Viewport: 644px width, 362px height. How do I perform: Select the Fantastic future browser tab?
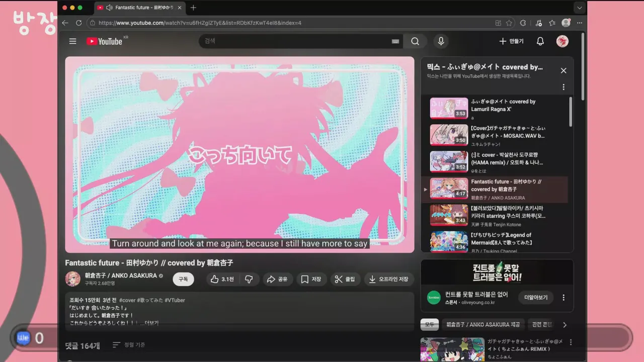coord(140,8)
